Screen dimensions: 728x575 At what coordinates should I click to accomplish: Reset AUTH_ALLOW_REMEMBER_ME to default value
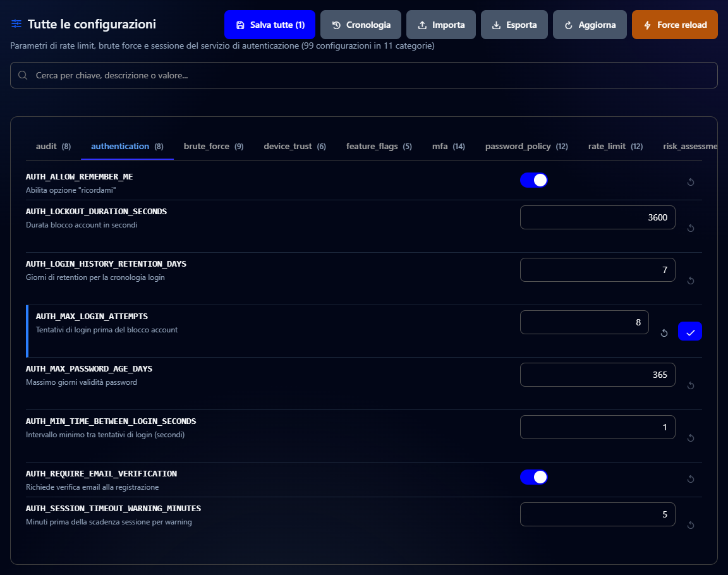pyautogui.click(x=690, y=182)
